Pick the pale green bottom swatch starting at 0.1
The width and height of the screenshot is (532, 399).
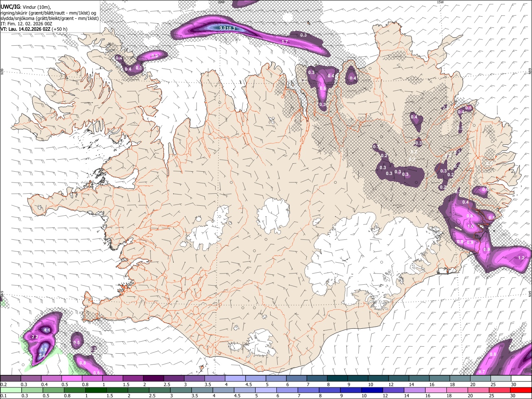click(10, 390)
